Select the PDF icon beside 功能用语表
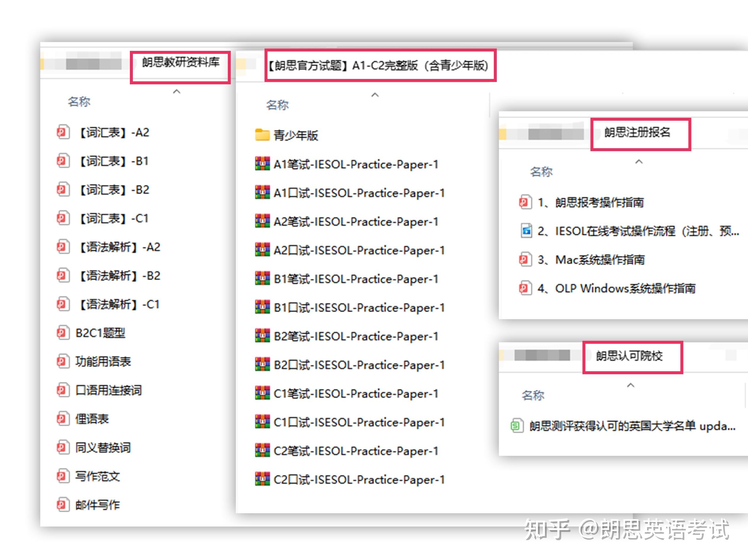 click(x=63, y=362)
